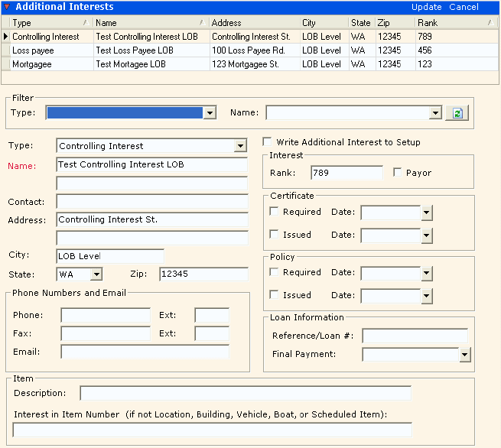Open the State dropdown showing WA
This screenshot has height=448, width=501.
click(96, 274)
